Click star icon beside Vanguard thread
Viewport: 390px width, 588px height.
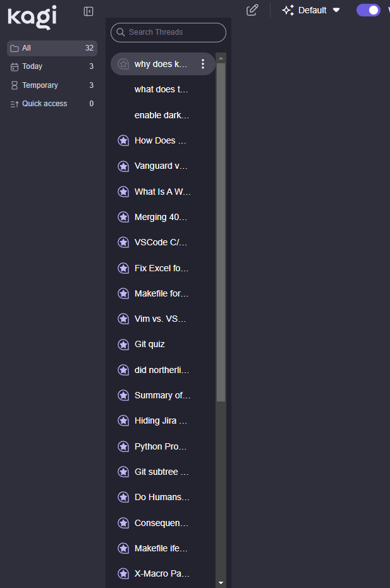pyautogui.click(x=124, y=166)
